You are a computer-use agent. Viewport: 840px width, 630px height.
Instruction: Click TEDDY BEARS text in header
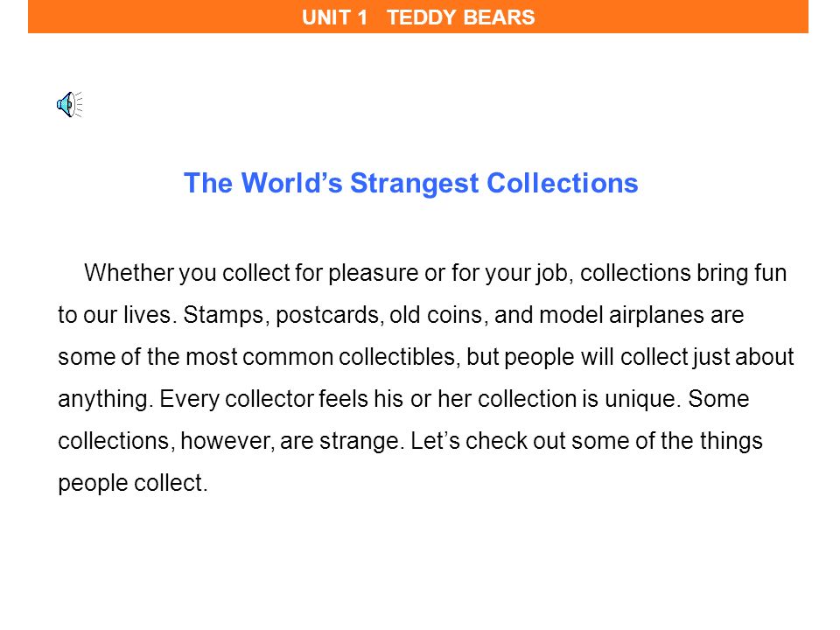click(x=461, y=17)
